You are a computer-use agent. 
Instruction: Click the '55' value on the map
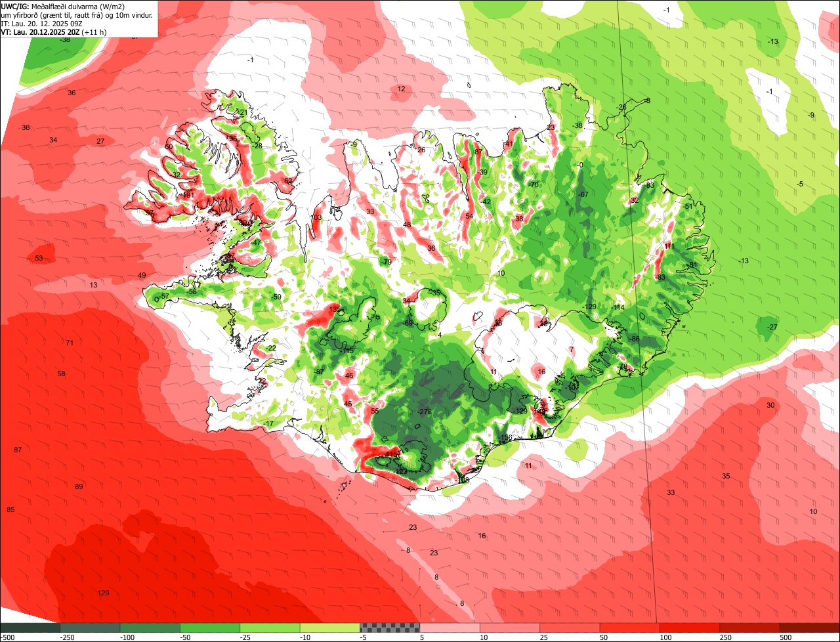(375, 412)
